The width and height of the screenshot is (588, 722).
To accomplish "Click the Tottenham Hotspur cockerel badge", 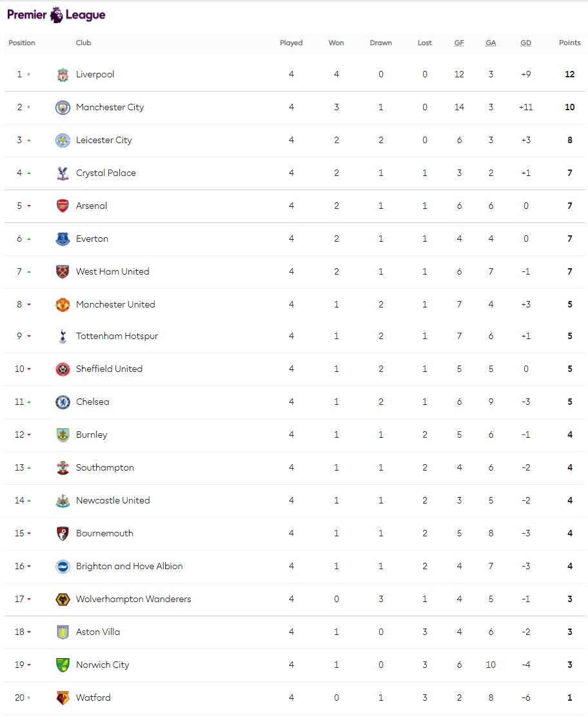I will [x=63, y=337].
